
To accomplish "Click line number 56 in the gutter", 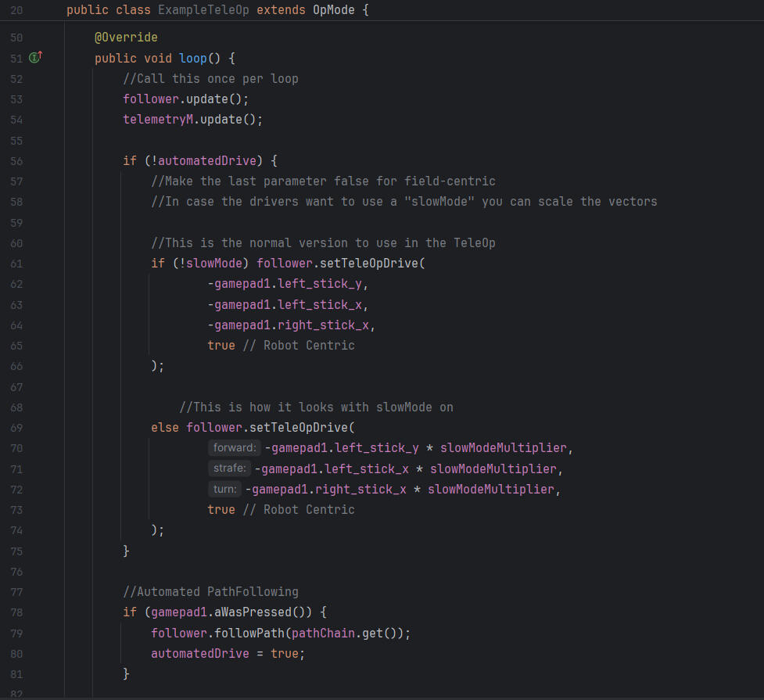I will click(x=17, y=161).
